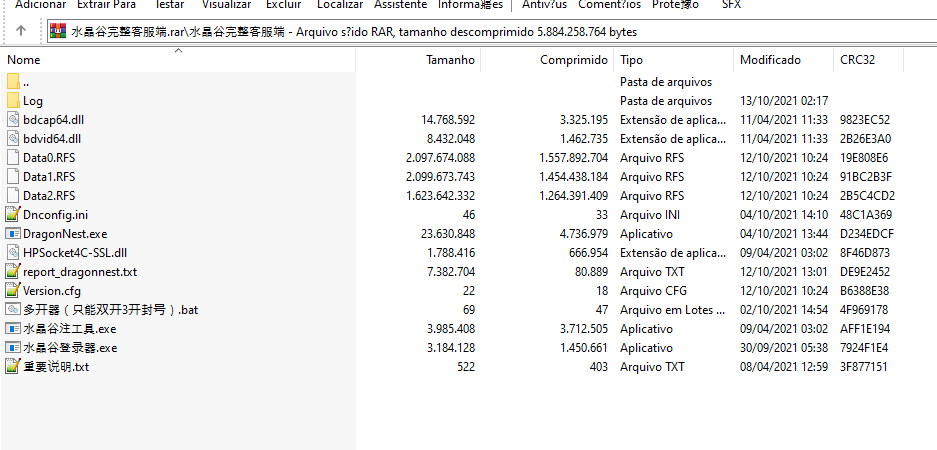Image resolution: width=937 pixels, height=450 pixels.
Task: Click the Data1.RFS file icon
Action: coord(13,177)
